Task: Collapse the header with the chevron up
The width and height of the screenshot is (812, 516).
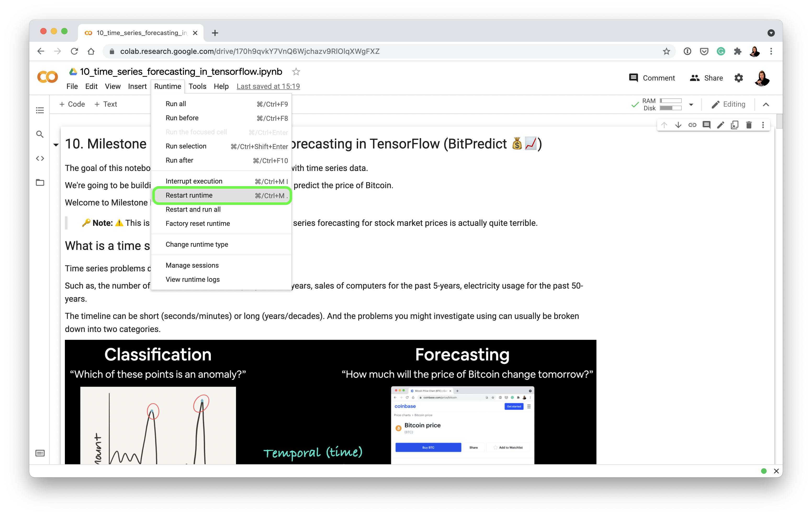Action: 766,105
